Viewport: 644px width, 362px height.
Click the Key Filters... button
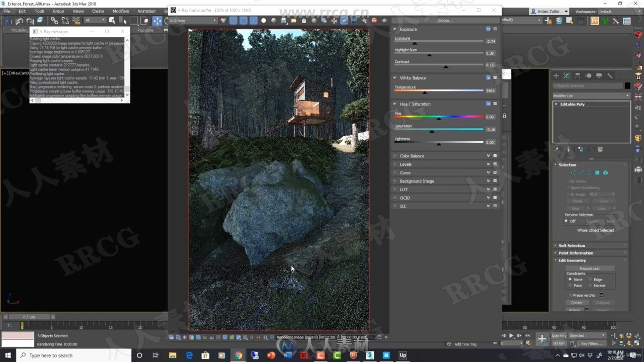point(591,344)
